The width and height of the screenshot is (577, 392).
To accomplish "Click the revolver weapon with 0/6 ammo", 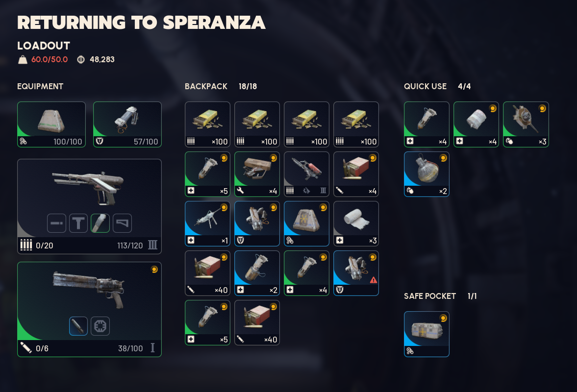I will [x=89, y=309].
